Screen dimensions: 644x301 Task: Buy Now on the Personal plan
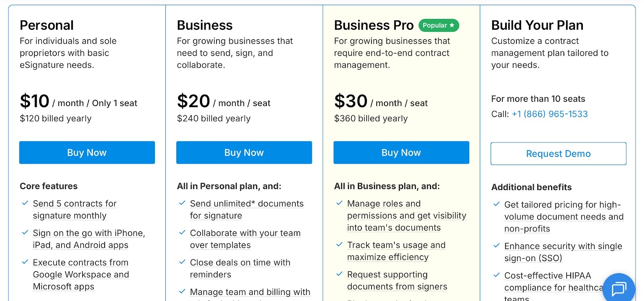click(87, 153)
